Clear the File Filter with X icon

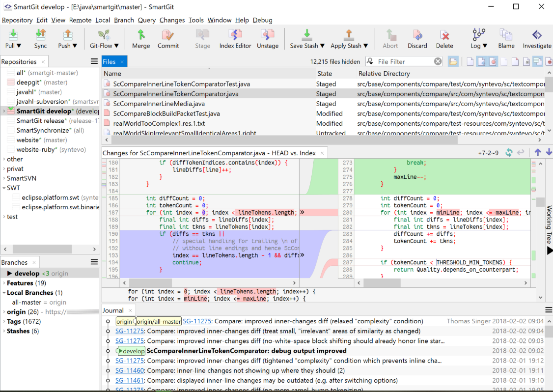coord(438,61)
